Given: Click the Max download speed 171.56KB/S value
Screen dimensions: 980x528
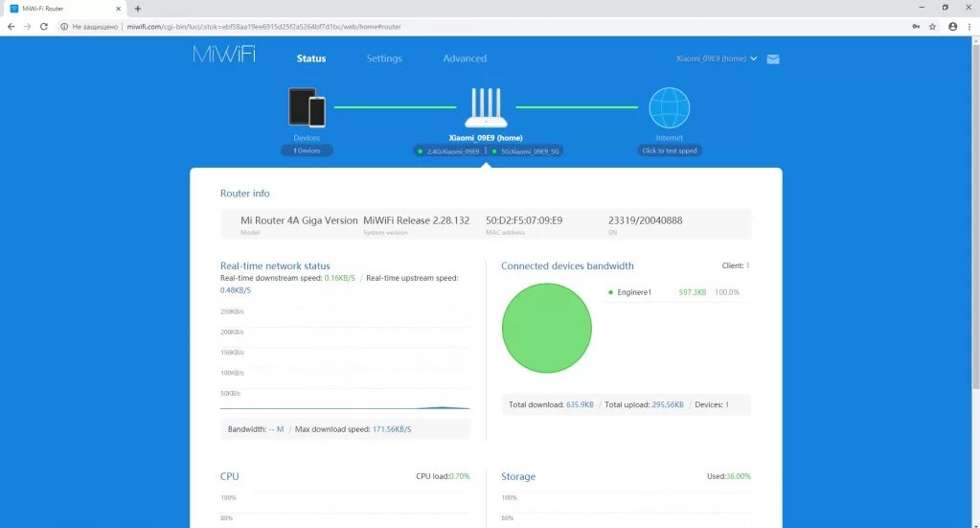Looking at the screenshot, I should pyautogui.click(x=392, y=429).
